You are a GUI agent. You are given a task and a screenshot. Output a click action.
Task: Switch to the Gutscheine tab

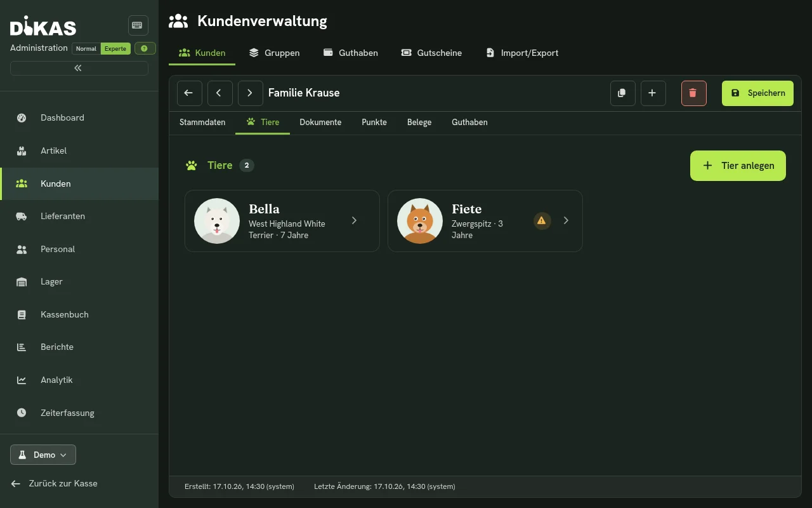(431, 53)
